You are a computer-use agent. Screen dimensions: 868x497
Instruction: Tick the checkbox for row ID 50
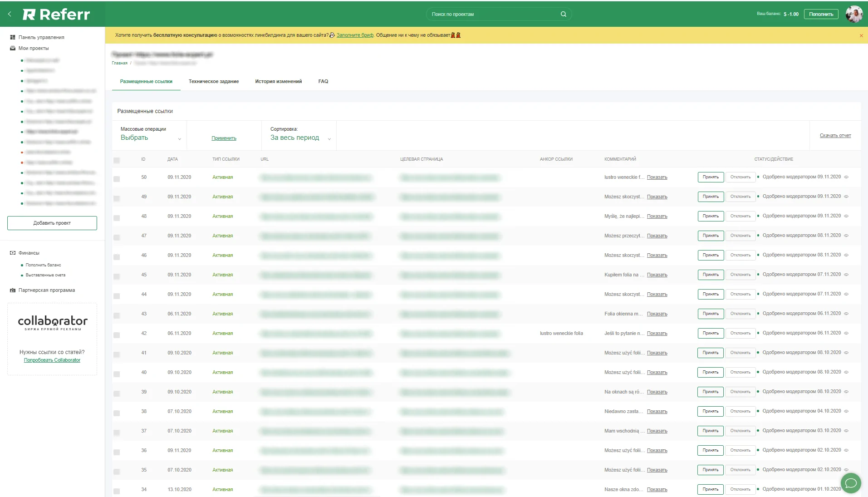click(x=117, y=179)
